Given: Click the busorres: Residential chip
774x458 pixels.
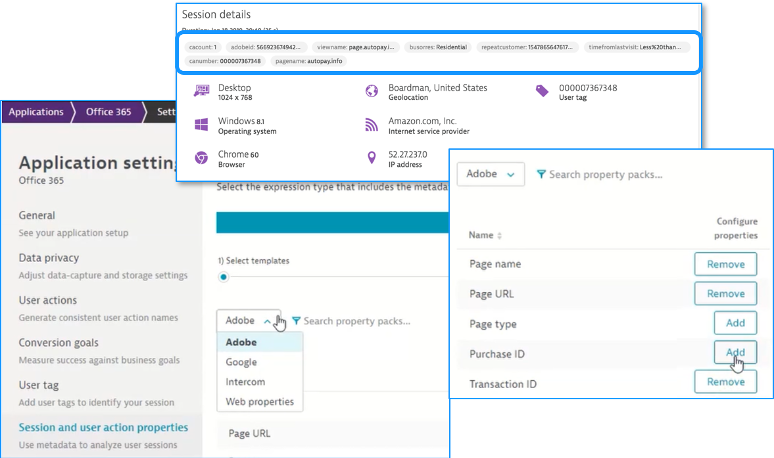Looking at the screenshot, I should pyautogui.click(x=438, y=47).
